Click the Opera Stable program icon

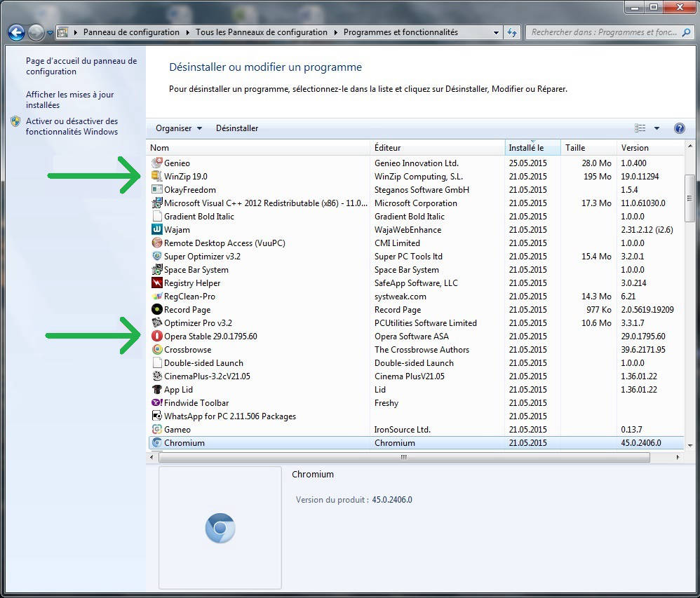[x=157, y=337]
